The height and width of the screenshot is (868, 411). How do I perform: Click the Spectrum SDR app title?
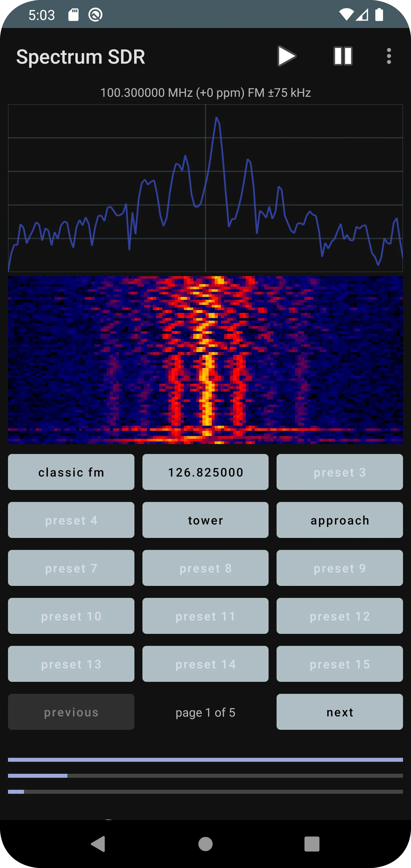[81, 57]
